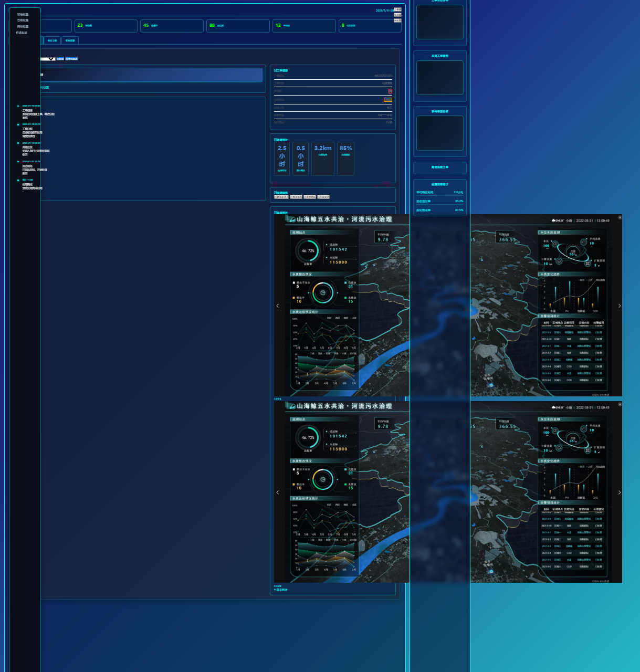
Task: Click the right arrow on the first photo carousel
Action: 619,306
